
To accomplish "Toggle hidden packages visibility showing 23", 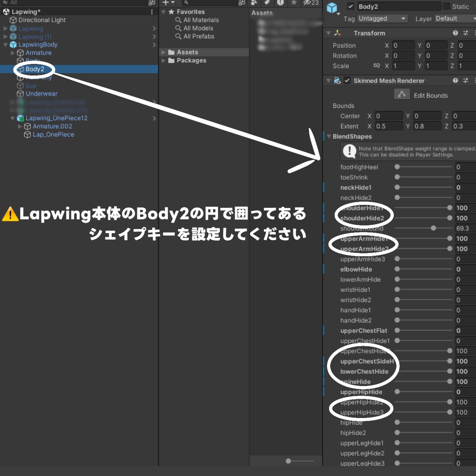I will pyautogui.click(x=311, y=3).
